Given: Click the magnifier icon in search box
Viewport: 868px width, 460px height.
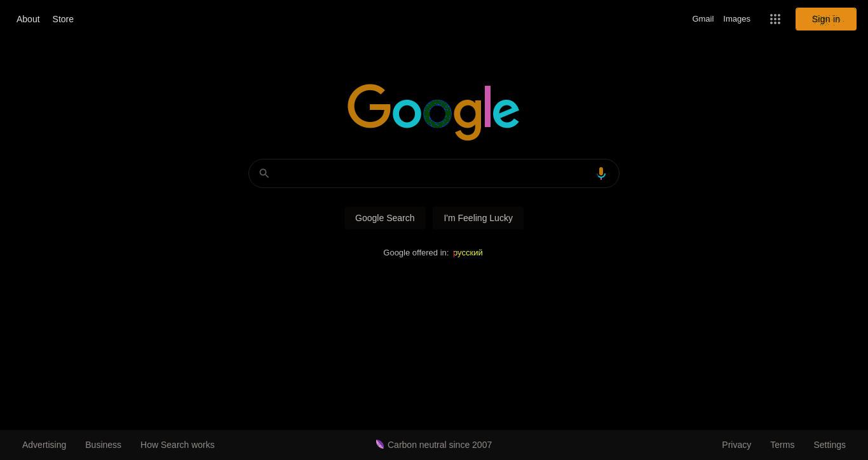Looking at the screenshot, I should [264, 173].
